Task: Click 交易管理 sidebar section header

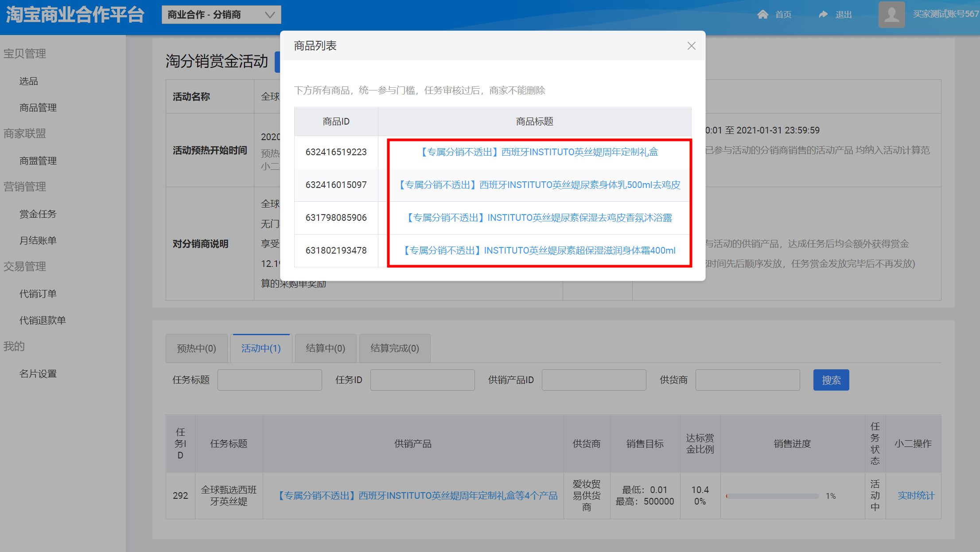Action: pos(25,266)
